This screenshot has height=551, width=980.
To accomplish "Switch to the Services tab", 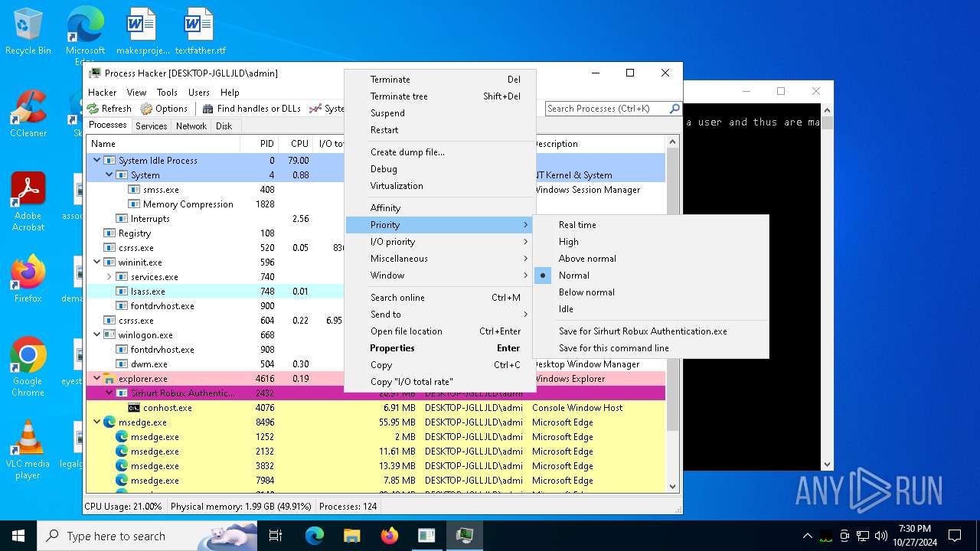I will coord(152,126).
